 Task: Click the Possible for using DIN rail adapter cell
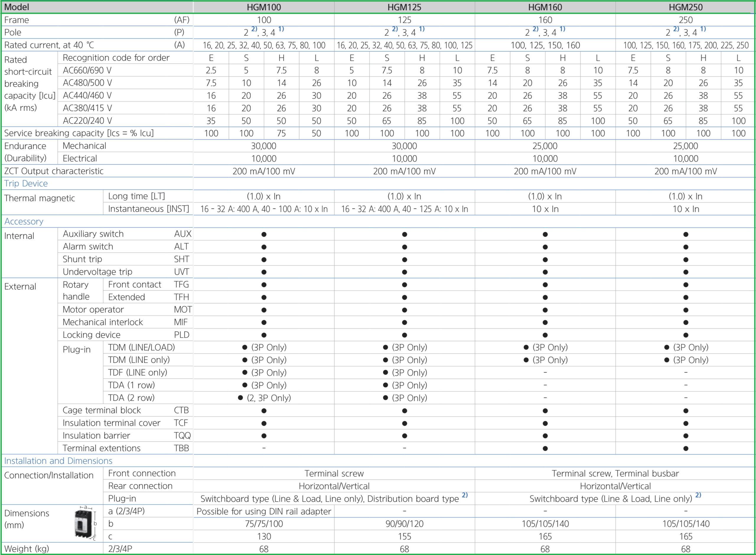pos(264,511)
